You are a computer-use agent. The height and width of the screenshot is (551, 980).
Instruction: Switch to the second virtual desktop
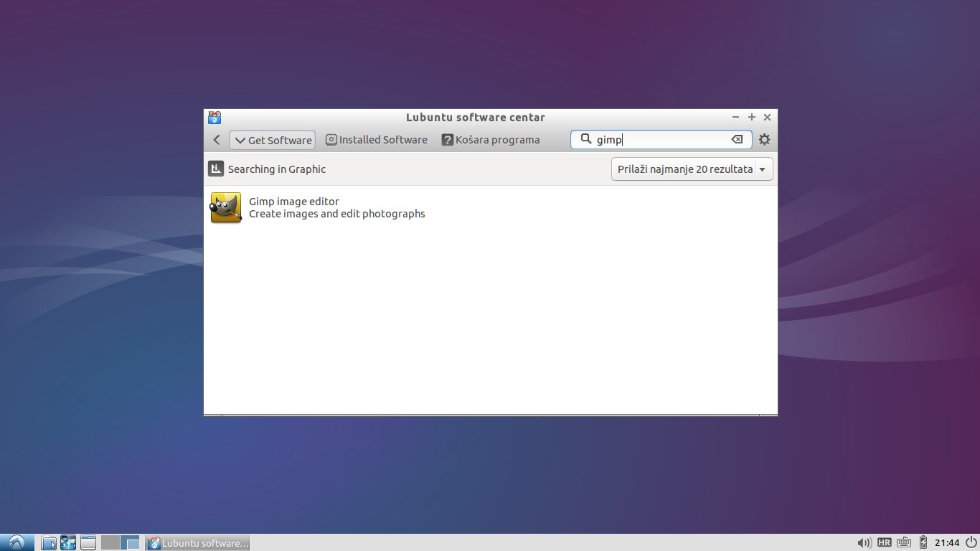130,543
